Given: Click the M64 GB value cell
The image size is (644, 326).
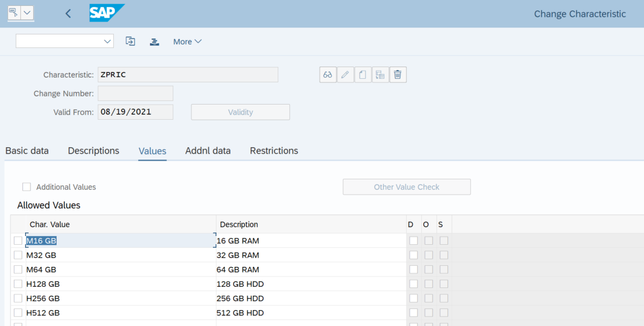Looking at the screenshot, I should pyautogui.click(x=121, y=269).
